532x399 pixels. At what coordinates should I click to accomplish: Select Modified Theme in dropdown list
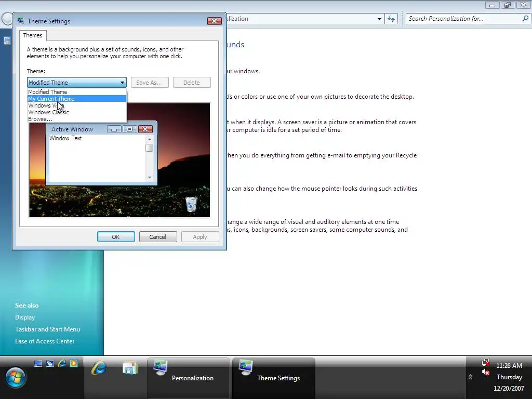point(77,92)
